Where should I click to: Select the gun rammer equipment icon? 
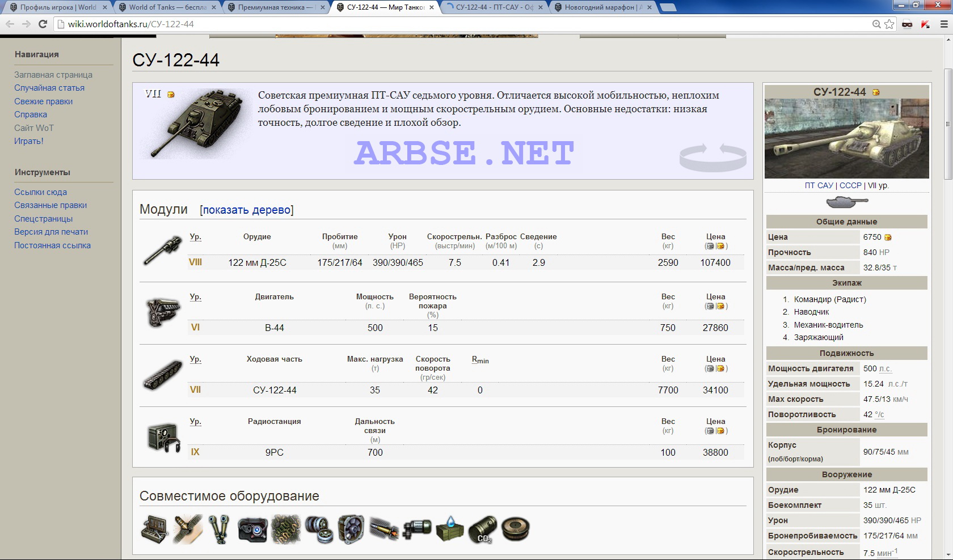point(384,529)
